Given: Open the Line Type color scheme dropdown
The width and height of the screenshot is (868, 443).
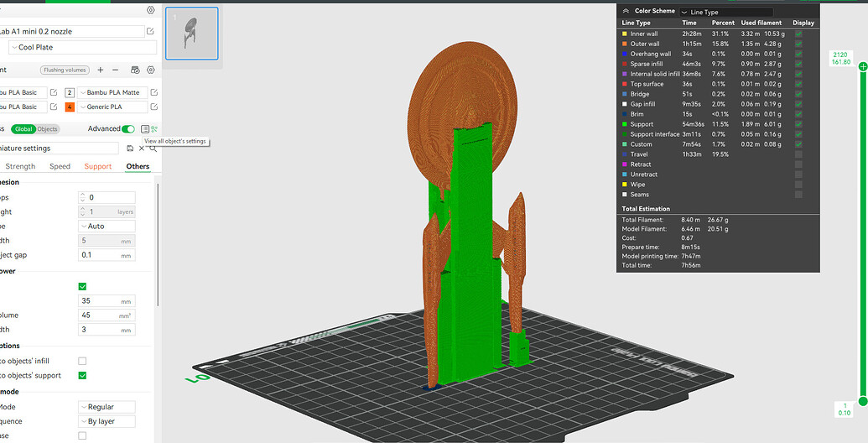Looking at the screenshot, I should click(726, 13).
